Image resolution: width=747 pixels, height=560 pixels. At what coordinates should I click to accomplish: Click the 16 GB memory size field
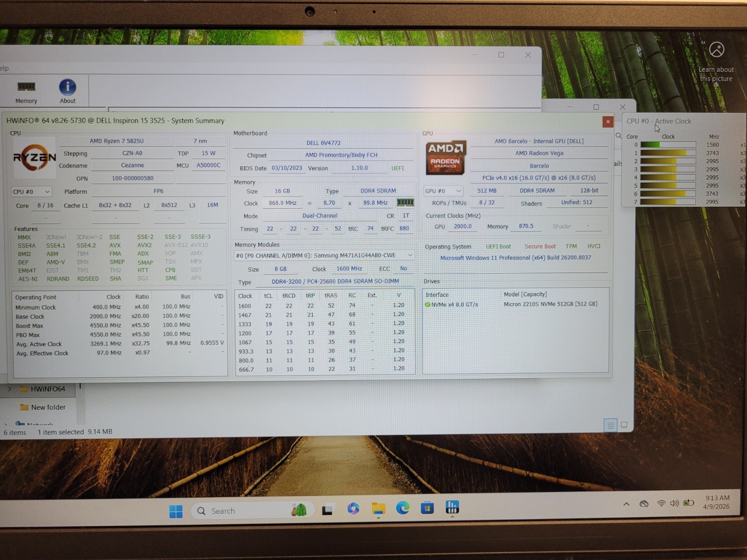tap(282, 191)
